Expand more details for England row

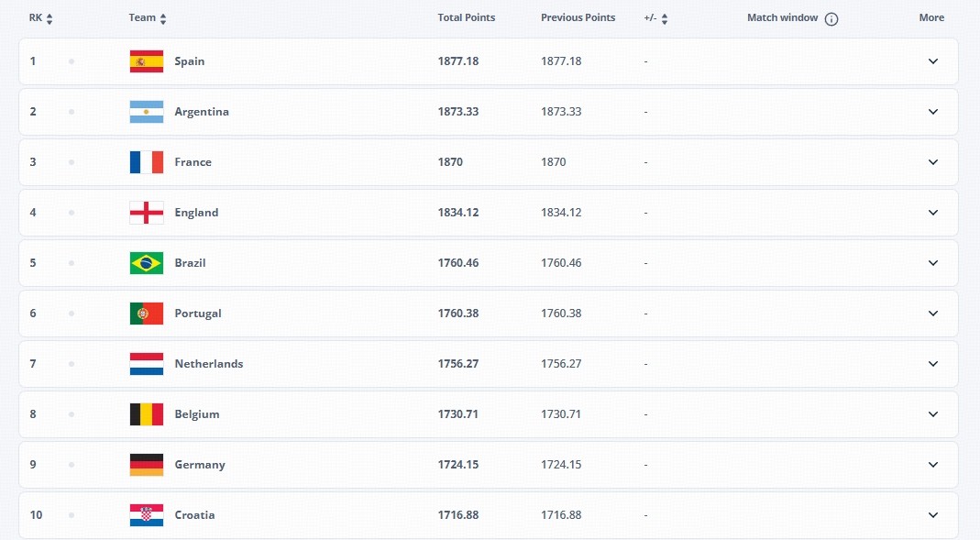click(932, 213)
